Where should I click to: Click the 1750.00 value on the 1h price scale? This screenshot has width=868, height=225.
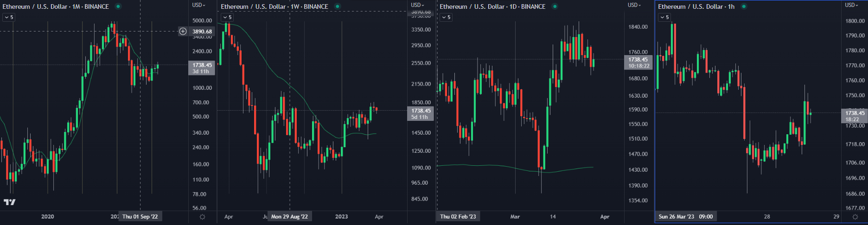(x=855, y=95)
